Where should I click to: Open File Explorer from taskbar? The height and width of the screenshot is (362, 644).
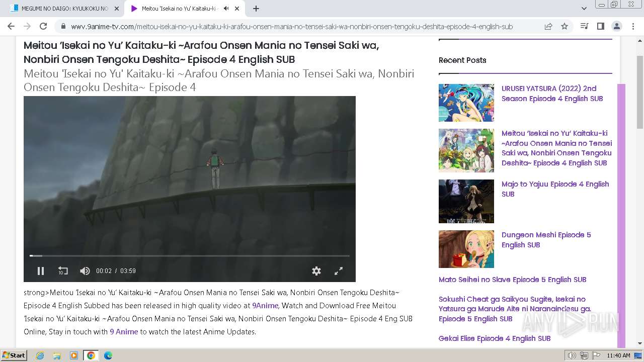point(57,355)
